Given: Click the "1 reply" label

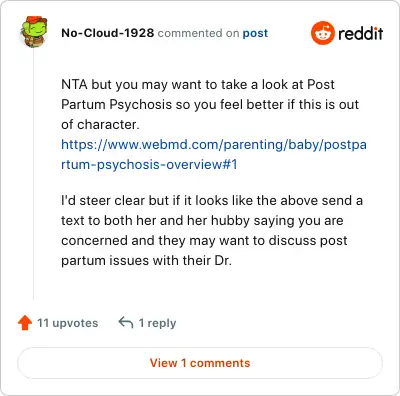Looking at the screenshot, I should [x=157, y=323].
